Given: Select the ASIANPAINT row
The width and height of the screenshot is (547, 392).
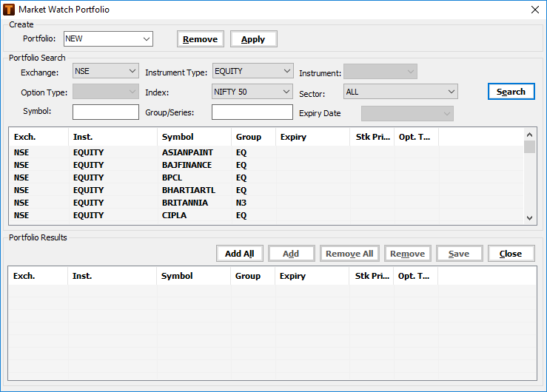Looking at the screenshot, I should [266, 152].
